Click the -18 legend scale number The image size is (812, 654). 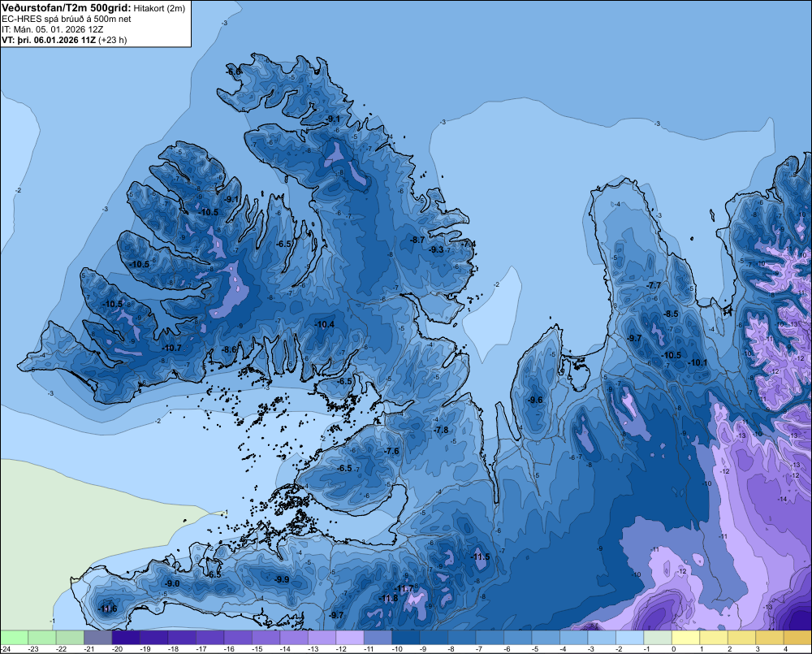[174, 649]
